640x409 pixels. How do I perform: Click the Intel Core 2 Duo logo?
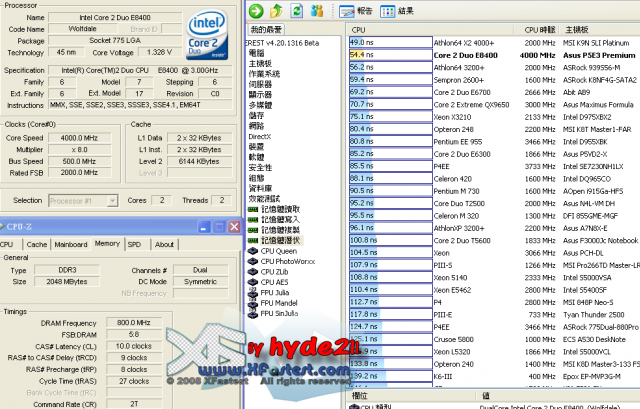click(207, 35)
